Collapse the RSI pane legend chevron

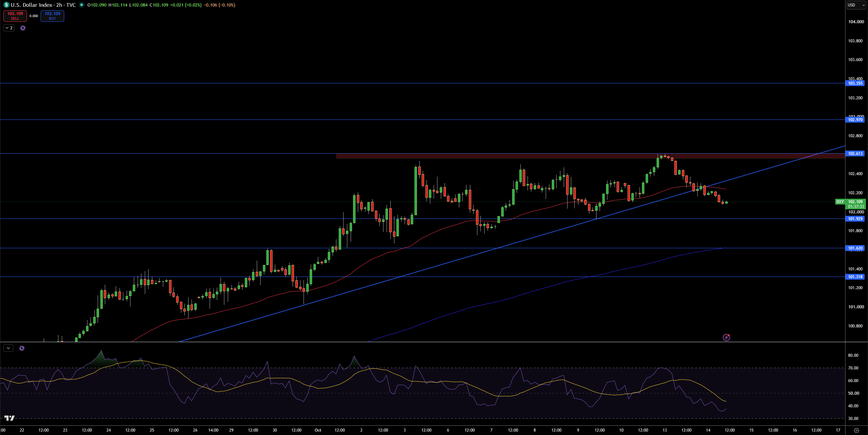click(8, 348)
